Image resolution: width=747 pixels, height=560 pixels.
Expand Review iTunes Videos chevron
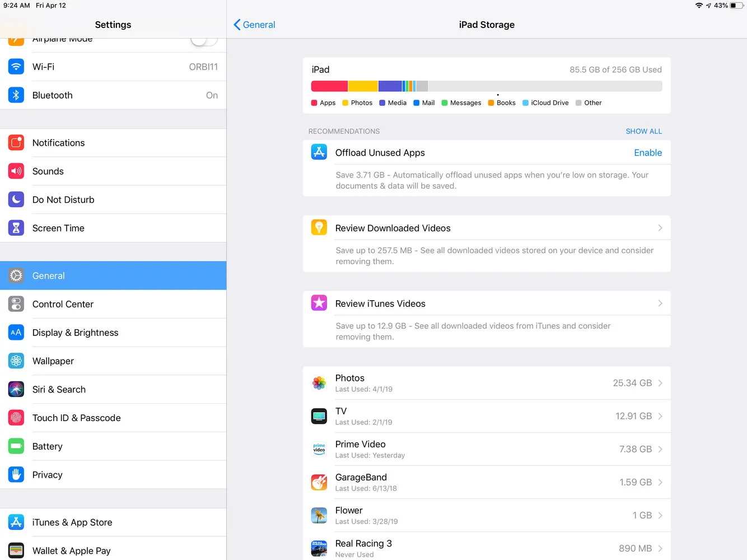[x=660, y=304]
